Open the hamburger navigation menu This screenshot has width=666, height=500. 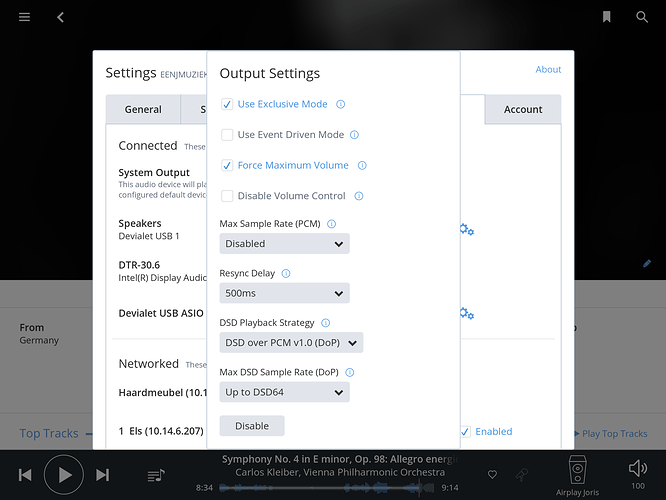(x=24, y=17)
